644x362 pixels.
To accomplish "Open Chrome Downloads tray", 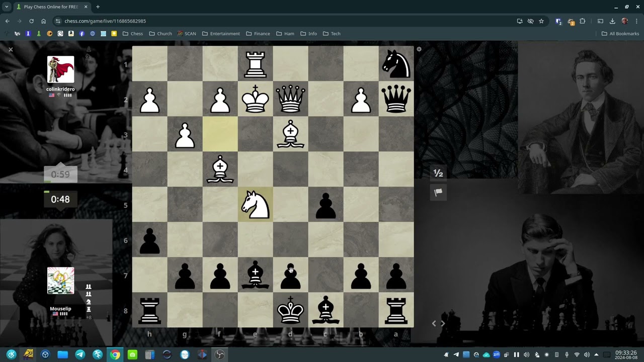I will pos(612,21).
